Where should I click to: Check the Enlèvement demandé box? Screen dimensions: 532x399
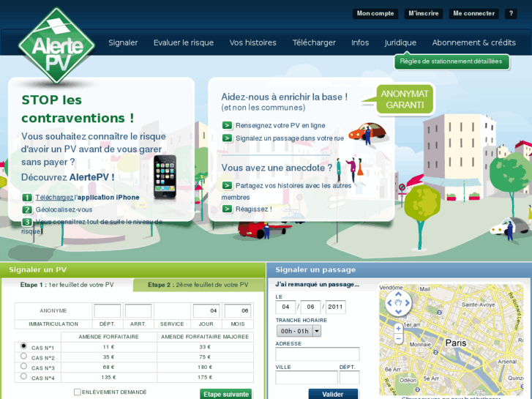78,392
